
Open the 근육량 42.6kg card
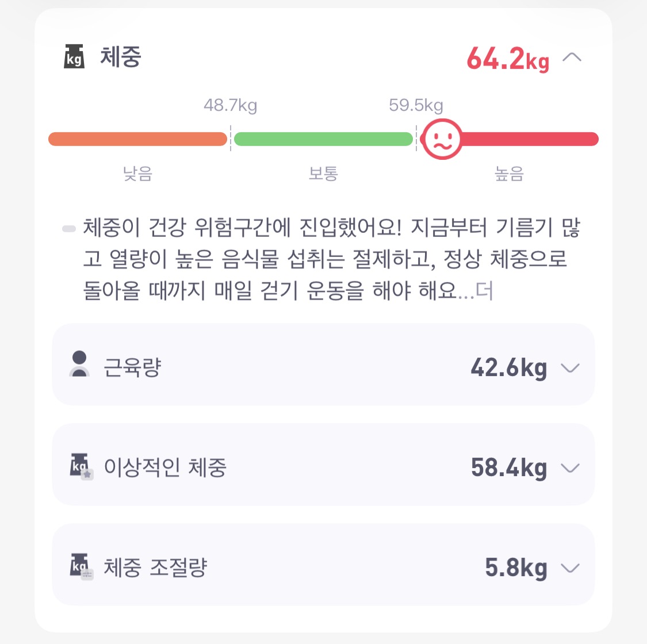323,365
